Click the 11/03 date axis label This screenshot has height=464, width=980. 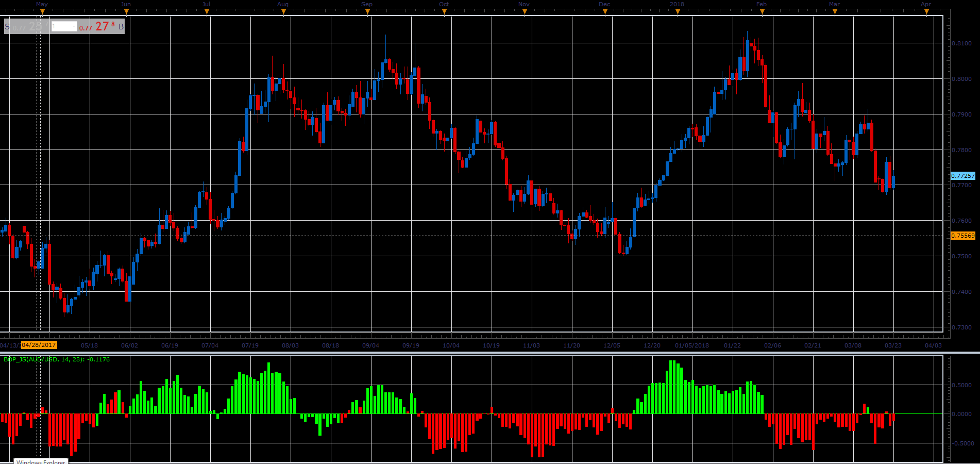point(531,345)
